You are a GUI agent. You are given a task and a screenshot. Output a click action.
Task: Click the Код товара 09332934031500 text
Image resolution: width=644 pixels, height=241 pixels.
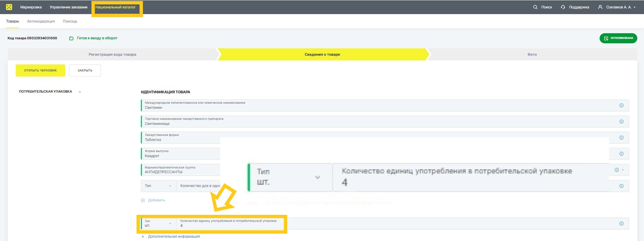tap(32, 38)
